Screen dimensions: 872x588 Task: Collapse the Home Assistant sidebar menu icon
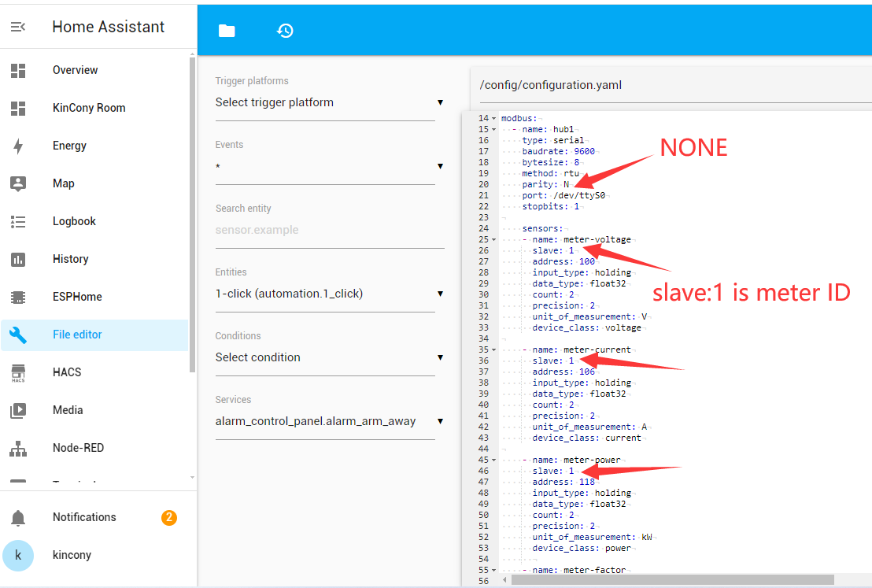coord(17,27)
